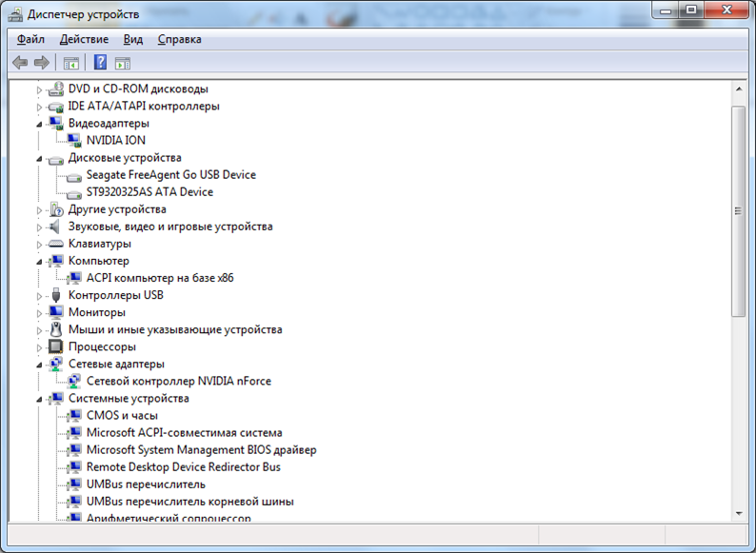The height and width of the screenshot is (553, 756).
Task: Select Microsoft System Management BIOS драйвер
Action: (202, 450)
